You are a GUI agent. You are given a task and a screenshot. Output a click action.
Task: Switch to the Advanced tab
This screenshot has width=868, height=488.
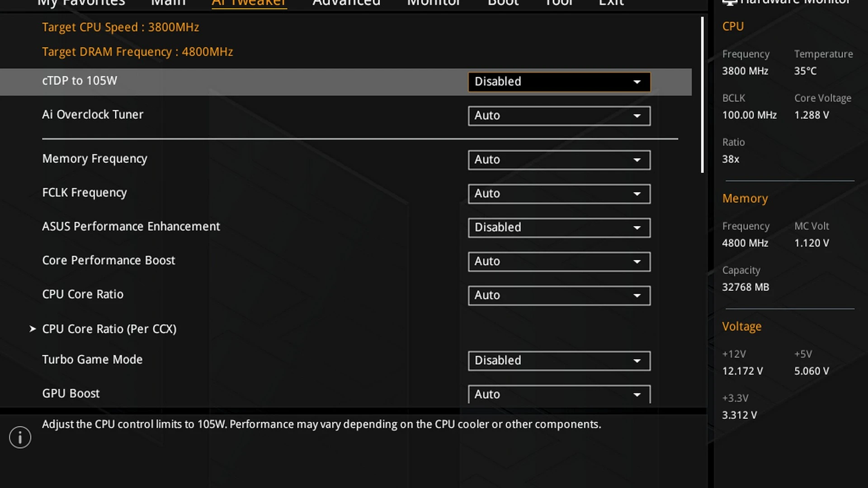point(346,3)
